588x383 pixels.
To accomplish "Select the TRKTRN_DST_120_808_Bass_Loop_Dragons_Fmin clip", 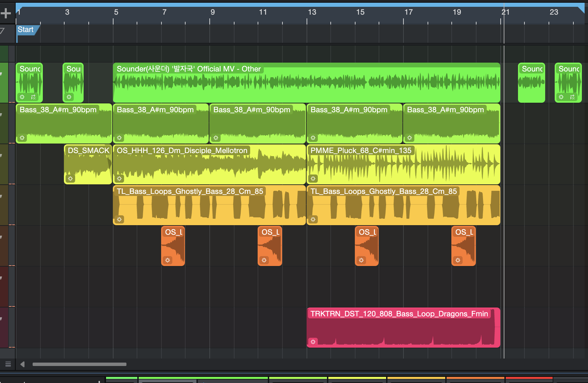I will 403,328.
